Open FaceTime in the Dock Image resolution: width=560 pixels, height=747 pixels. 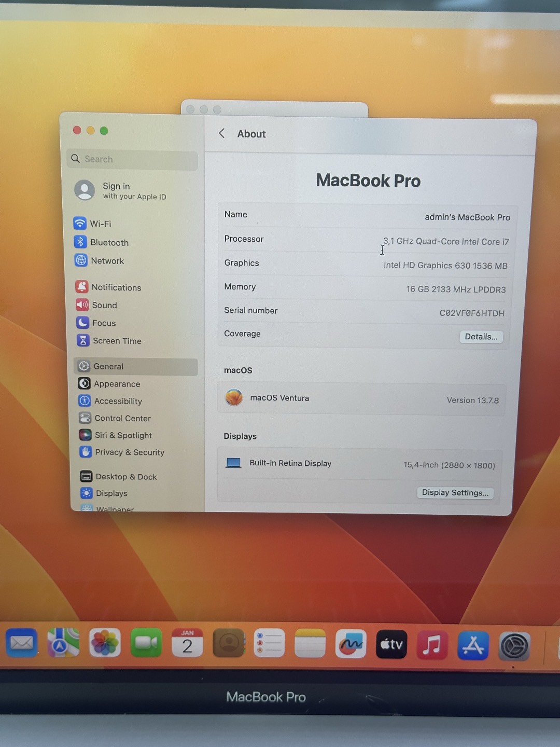click(146, 643)
